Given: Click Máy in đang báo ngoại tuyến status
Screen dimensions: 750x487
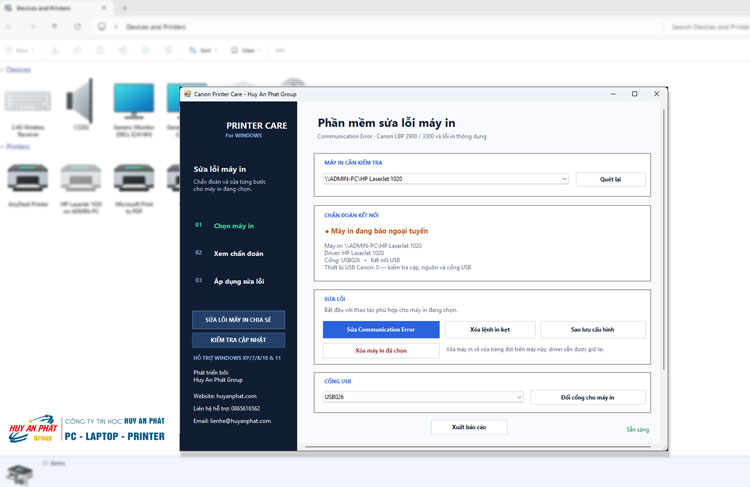Looking at the screenshot, I should pyautogui.click(x=376, y=231).
